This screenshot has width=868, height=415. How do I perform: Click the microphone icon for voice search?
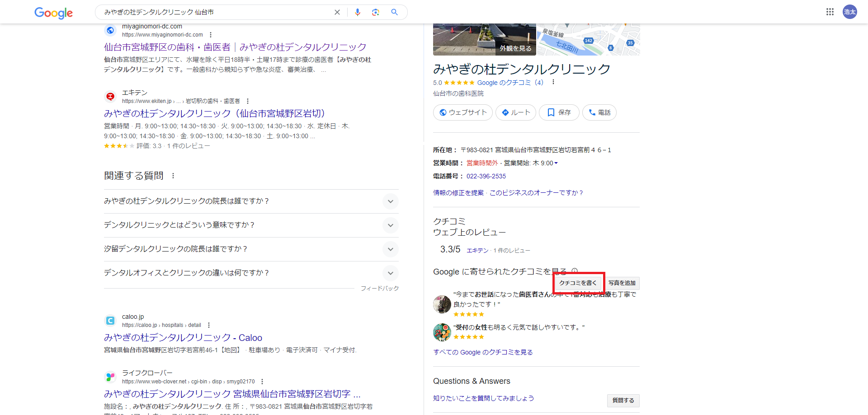click(358, 12)
